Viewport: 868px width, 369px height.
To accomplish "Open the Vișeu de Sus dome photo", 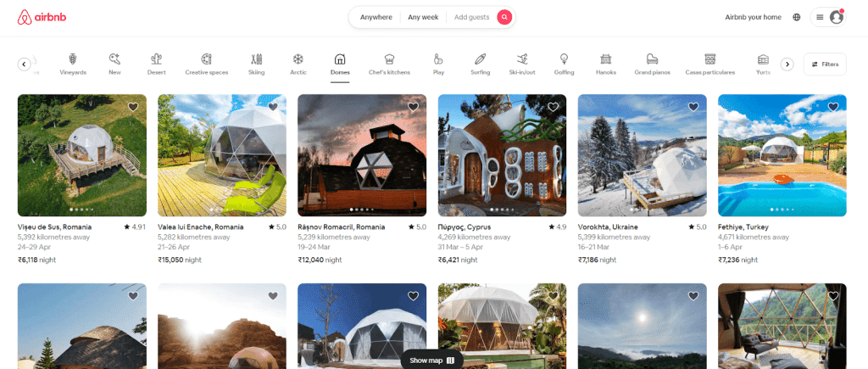I will [82, 155].
